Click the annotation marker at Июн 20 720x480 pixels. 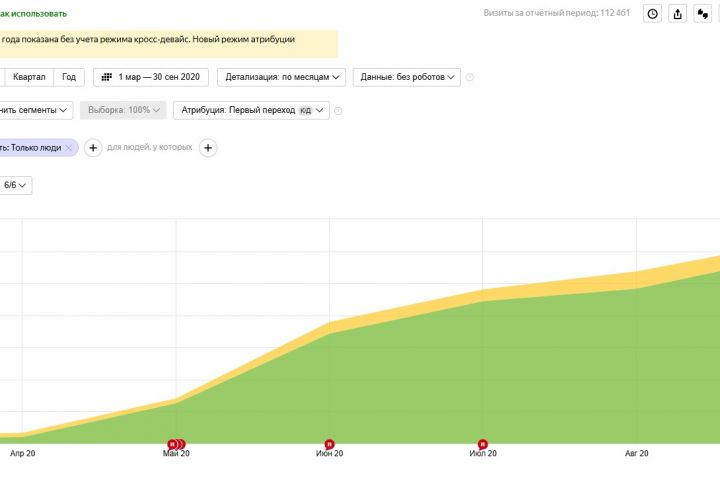point(330,444)
